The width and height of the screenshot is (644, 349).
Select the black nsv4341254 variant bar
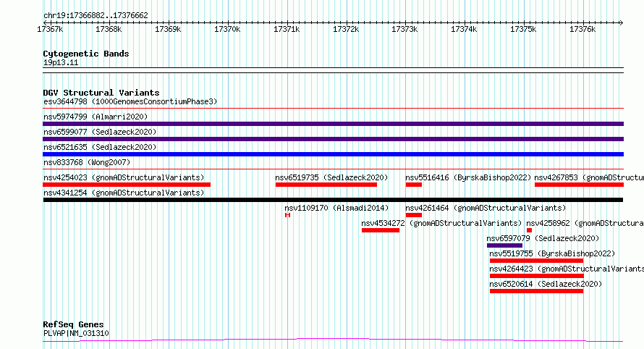point(333,200)
